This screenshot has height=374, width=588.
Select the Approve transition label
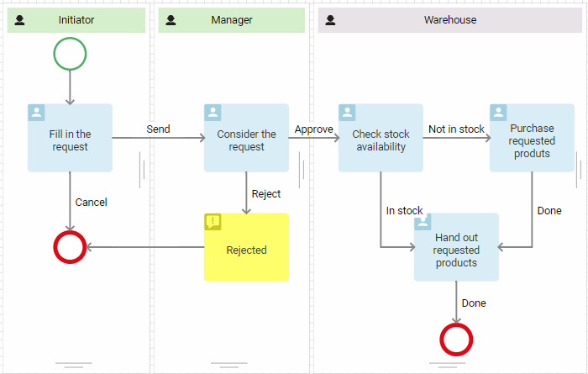click(314, 129)
